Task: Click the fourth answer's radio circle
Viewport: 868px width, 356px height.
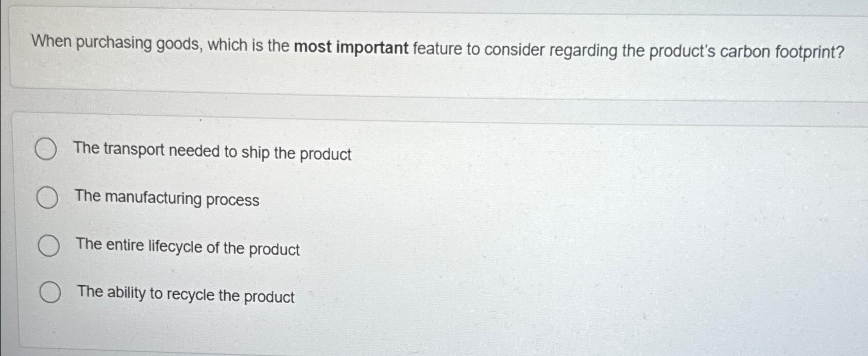Action: (x=49, y=292)
